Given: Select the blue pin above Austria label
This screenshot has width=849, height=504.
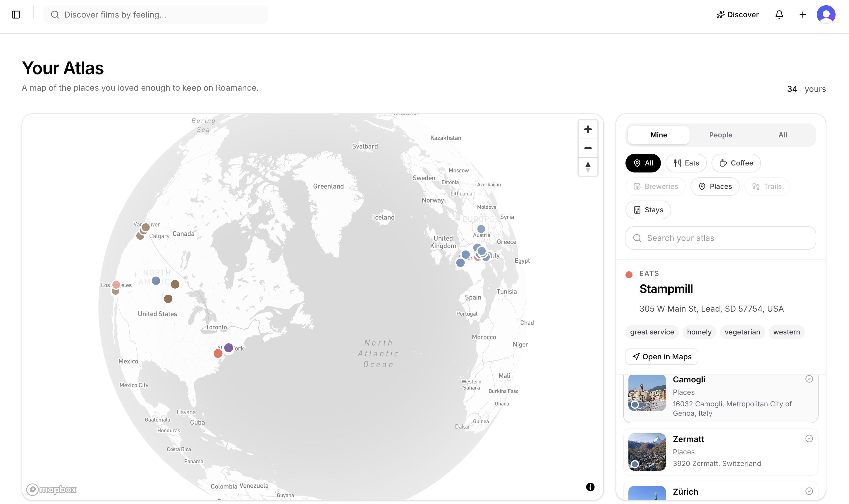Looking at the screenshot, I should [x=481, y=229].
